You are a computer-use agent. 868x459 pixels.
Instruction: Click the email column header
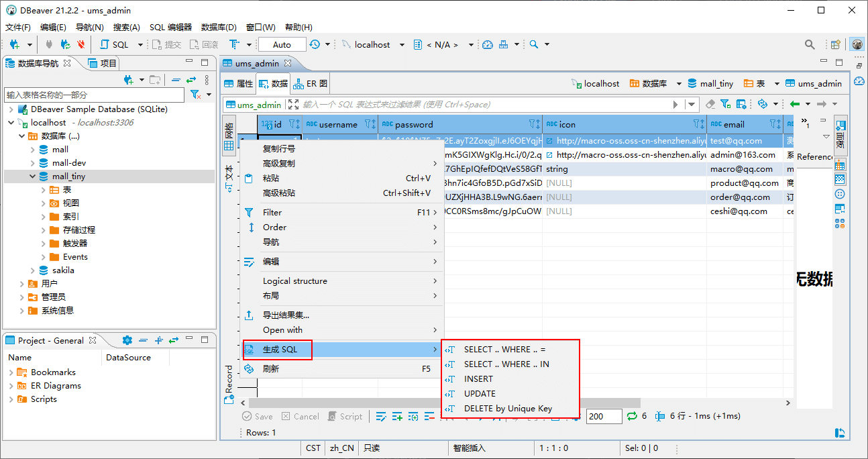pyautogui.click(x=745, y=124)
